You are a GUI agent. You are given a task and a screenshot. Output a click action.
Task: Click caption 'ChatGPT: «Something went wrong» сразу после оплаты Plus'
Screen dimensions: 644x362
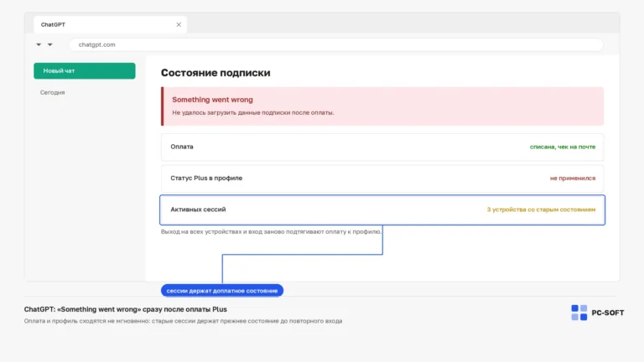point(125,309)
